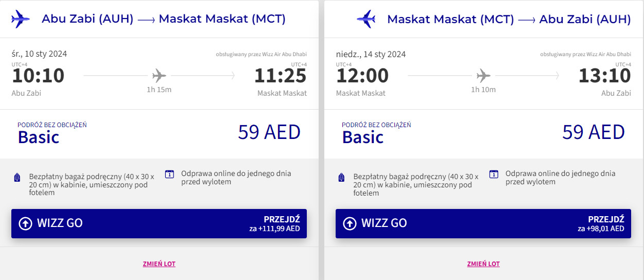Click the 59 AED price on the outbound flight
The width and height of the screenshot is (644, 280).
(269, 133)
